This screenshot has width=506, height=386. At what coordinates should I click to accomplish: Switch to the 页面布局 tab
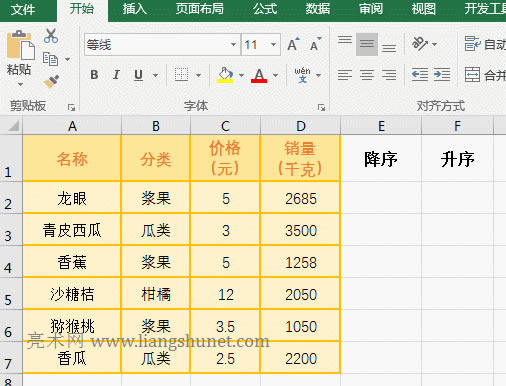[x=200, y=9]
